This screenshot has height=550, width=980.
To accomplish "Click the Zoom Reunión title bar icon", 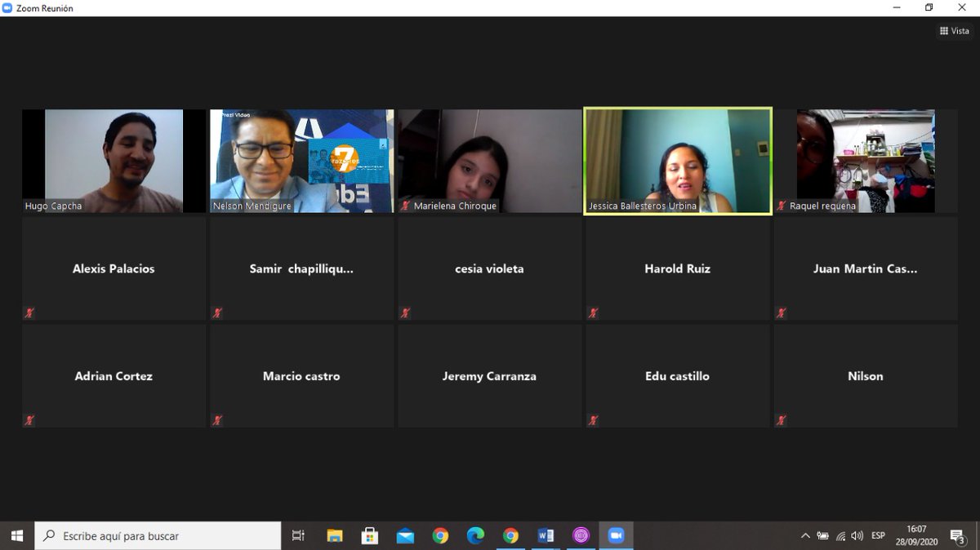I will pyautogui.click(x=7, y=8).
